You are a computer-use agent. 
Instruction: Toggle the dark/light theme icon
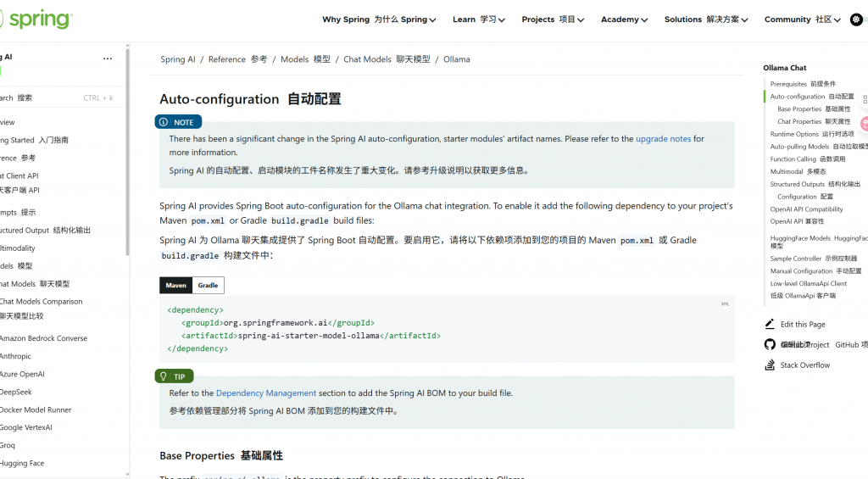pyautogui.click(x=856, y=19)
